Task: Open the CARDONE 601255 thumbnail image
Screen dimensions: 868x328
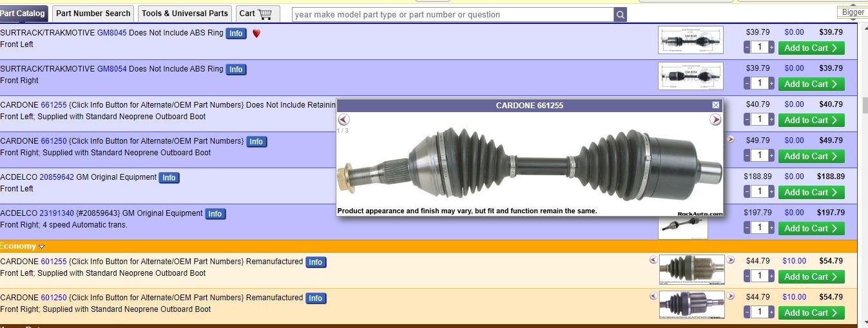Action: pyautogui.click(x=691, y=269)
